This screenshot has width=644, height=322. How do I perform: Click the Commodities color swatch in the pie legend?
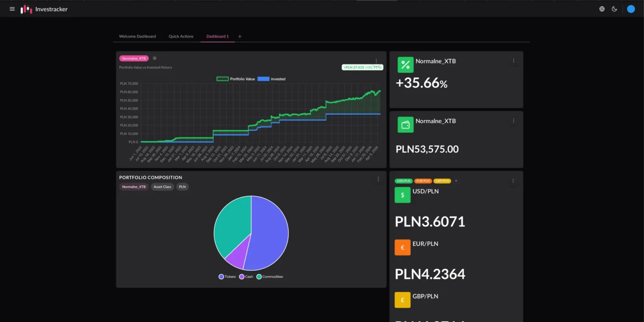coord(259,277)
